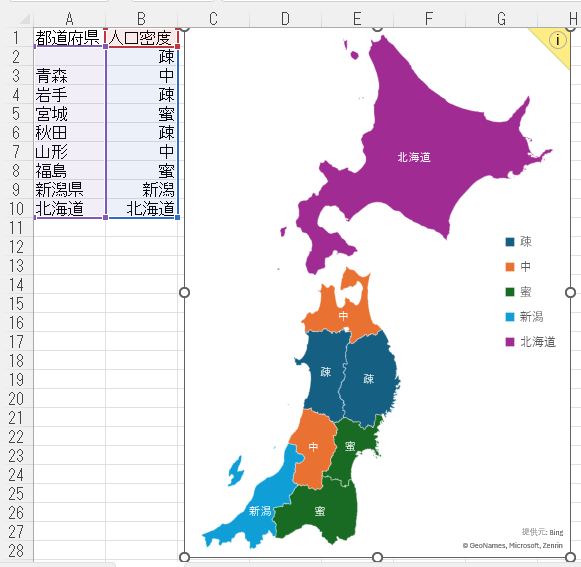
Task: Select column G header
Action: (x=501, y=19)
